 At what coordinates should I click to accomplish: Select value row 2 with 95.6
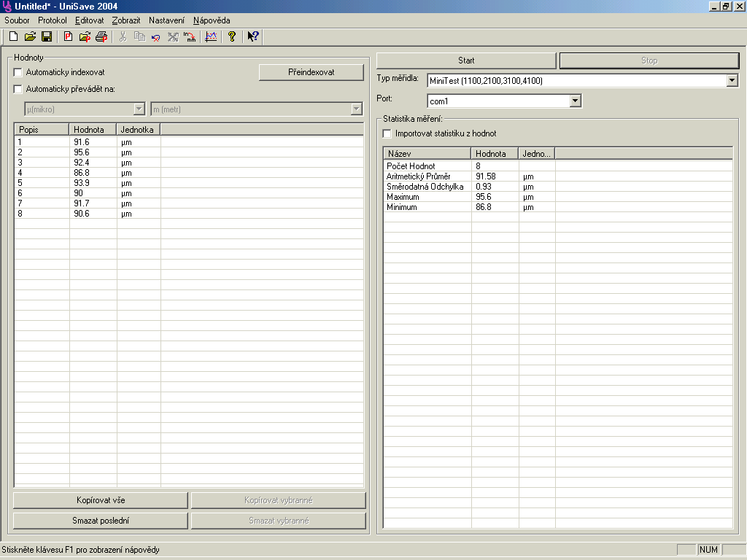point(189,152)
